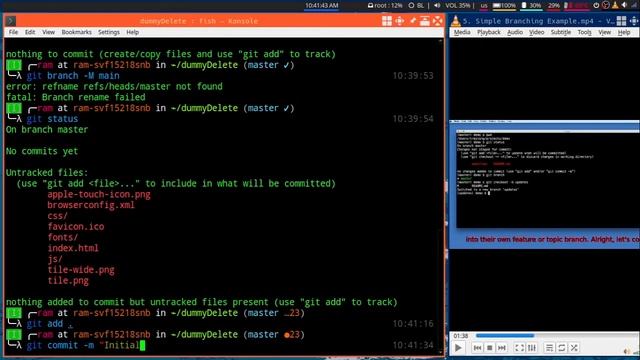Click the four-arrow move icon in Konsole's title bar
Image resolution: width=640 pixels, height=360 pixels.
[x=399, y=21]
